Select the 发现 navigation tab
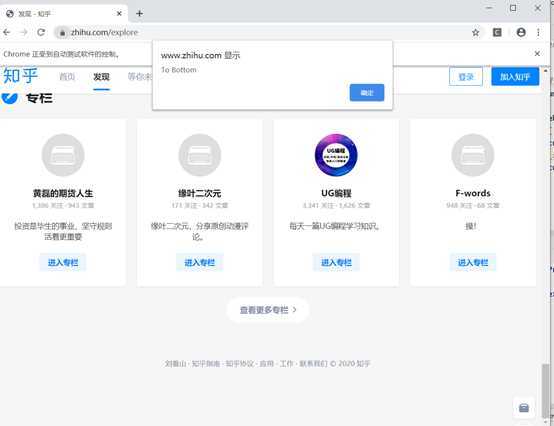The width and height of the screenshot is (554, 426). (x=101, y=77)
